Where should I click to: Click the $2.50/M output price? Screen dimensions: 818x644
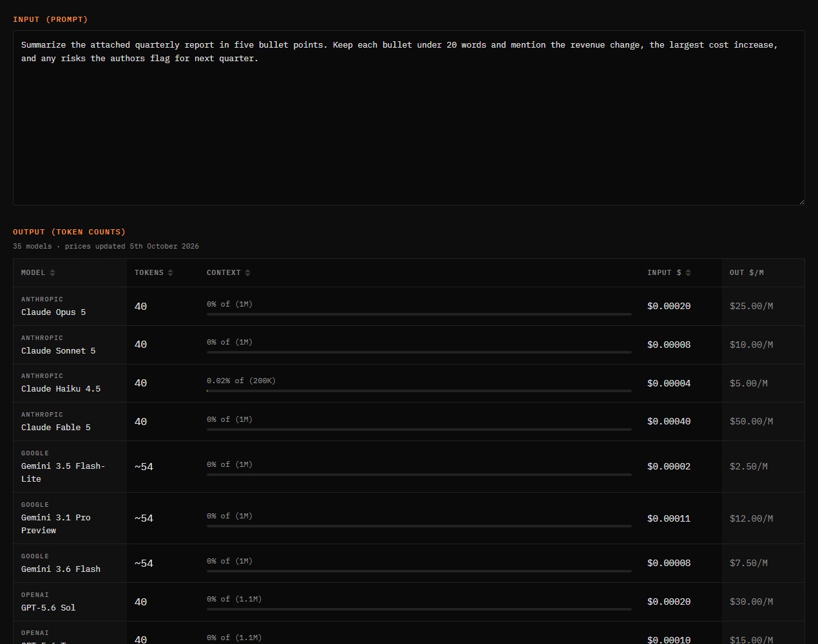748,467
